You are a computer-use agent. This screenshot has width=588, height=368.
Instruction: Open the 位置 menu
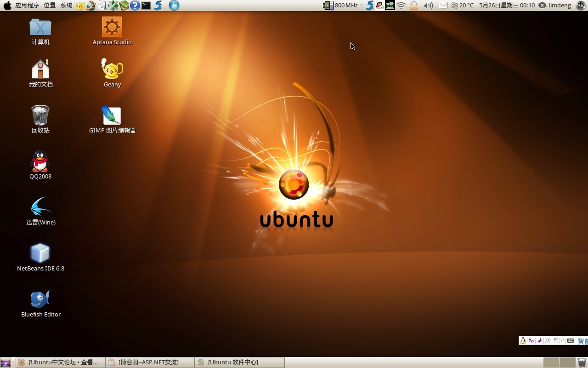(50, 6)
